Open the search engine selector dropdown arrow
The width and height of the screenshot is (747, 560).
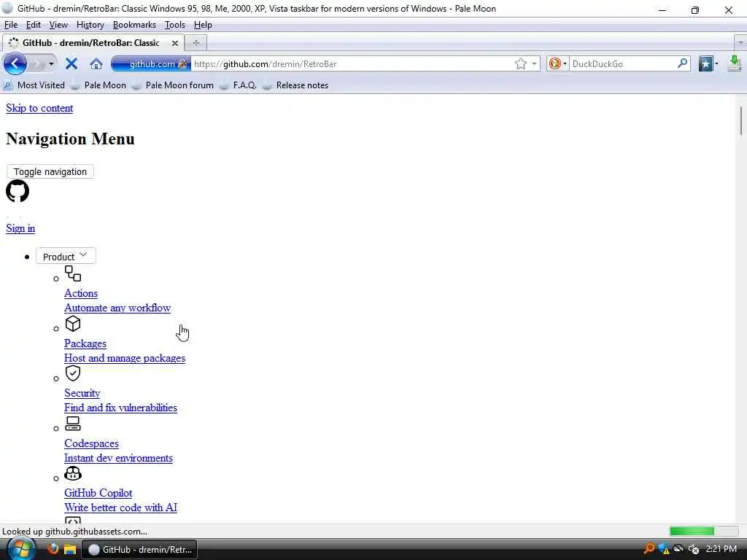(565, 63)
